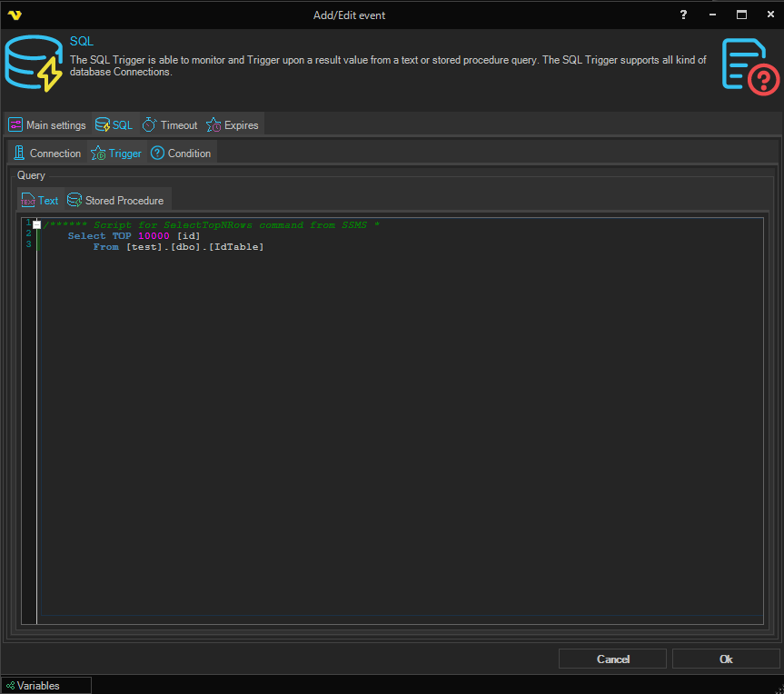
Task: Click the building icon on Connection tab
Action: pos(19,154)
